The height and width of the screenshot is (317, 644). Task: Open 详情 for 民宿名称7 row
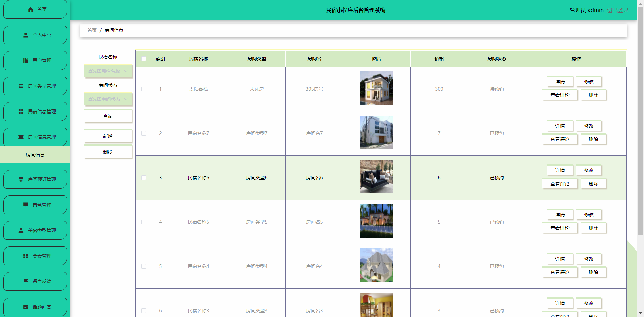point(560,126)
